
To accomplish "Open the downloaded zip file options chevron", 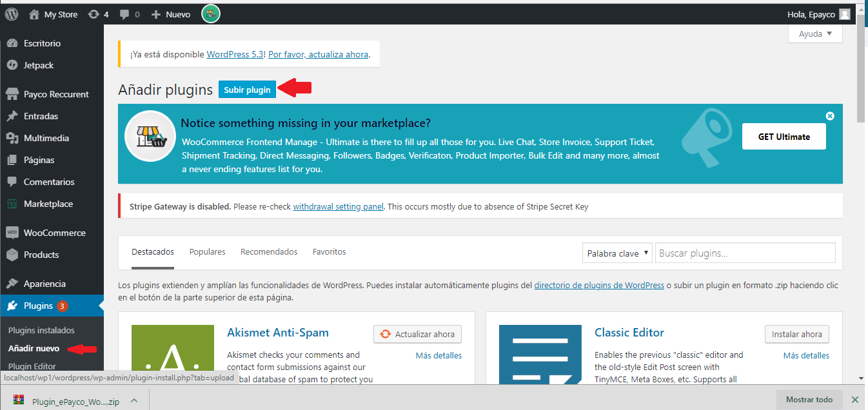I will coord(134,400).
